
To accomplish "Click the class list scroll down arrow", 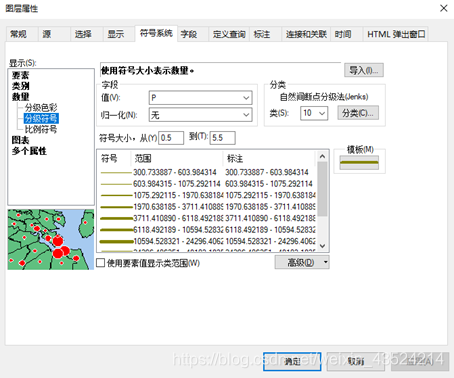I will point(322,246).
